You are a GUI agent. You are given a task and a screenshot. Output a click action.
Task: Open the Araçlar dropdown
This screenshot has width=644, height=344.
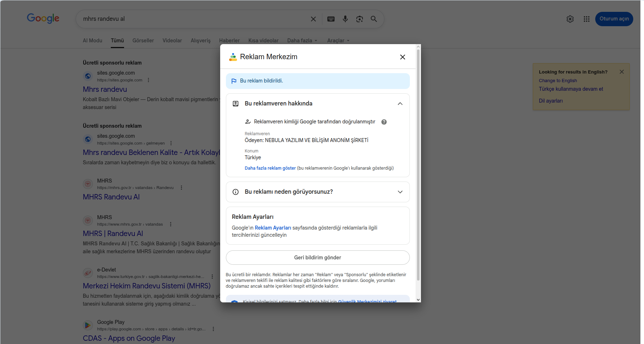(x=338, y=41)
